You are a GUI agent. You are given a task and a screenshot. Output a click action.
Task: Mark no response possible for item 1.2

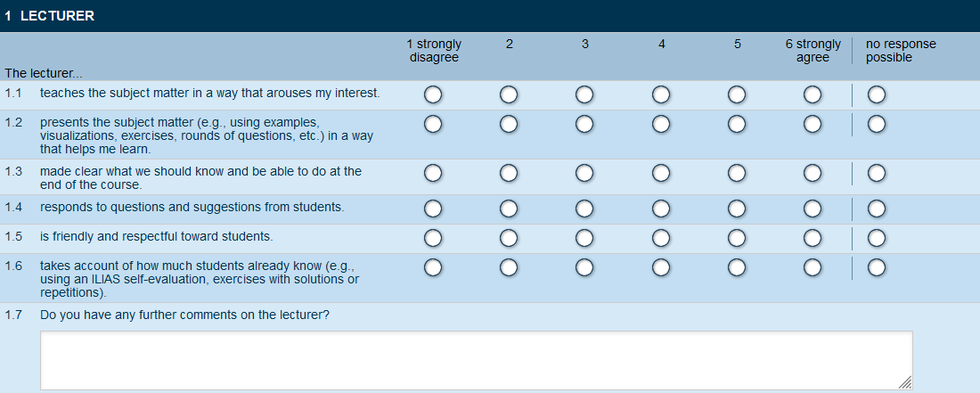(877, 125)
